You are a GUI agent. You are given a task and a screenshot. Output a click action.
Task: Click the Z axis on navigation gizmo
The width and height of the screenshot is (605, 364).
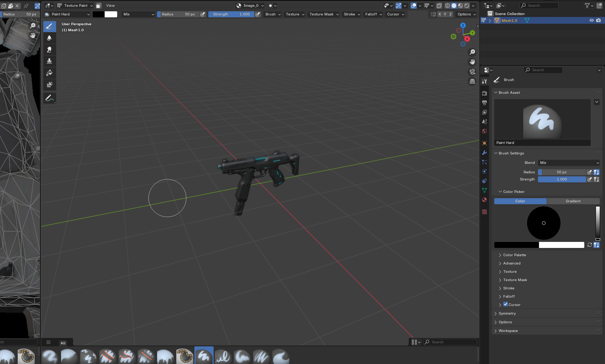[x=463, y=26]
